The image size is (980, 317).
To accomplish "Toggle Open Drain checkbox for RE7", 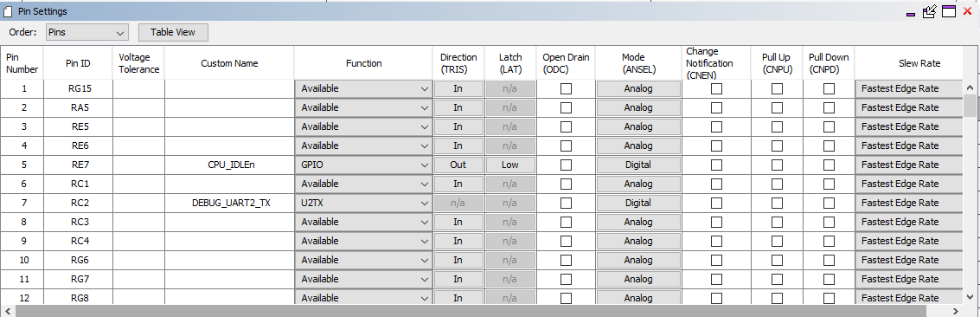I will point(566,165).
